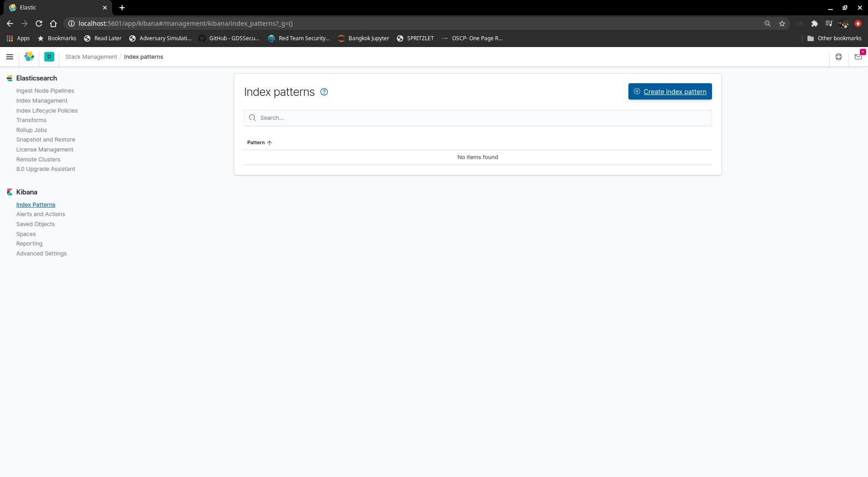Screen dimensions: 868x477
Task: Click the browser address bar URL
Action: point(186,24)
